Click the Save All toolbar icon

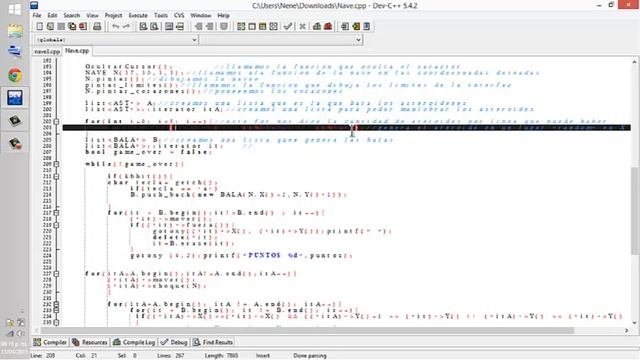tap(72, 27)
